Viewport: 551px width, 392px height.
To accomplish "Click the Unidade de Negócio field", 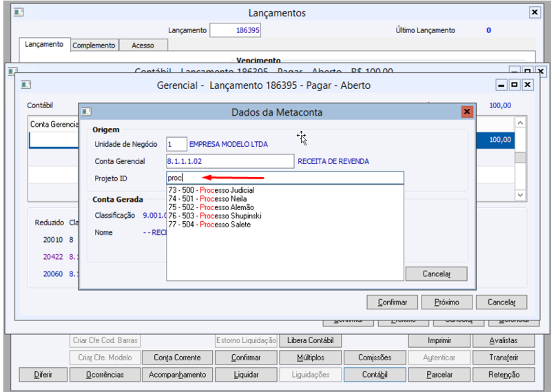I will pos(176,144).
